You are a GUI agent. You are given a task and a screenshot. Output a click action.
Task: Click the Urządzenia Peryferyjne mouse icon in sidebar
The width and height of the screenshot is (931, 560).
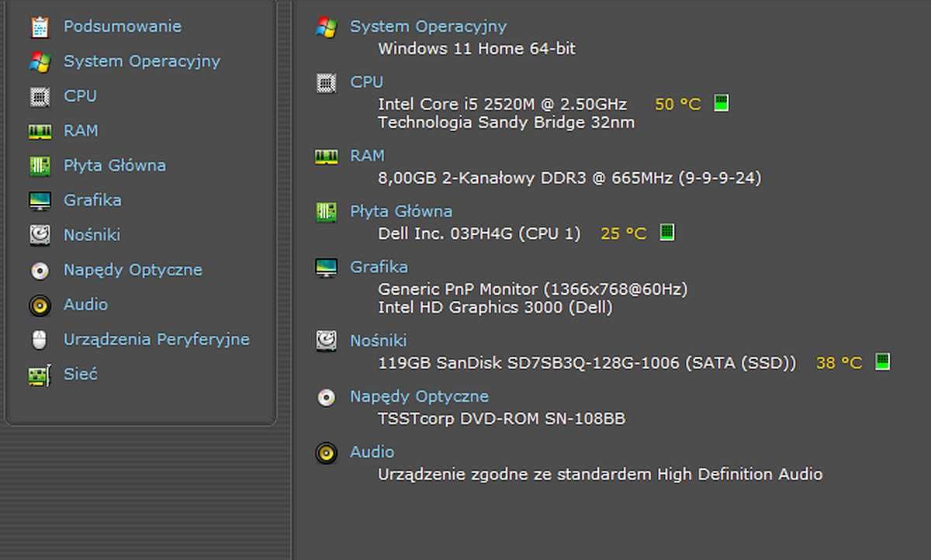coord(40,340)
